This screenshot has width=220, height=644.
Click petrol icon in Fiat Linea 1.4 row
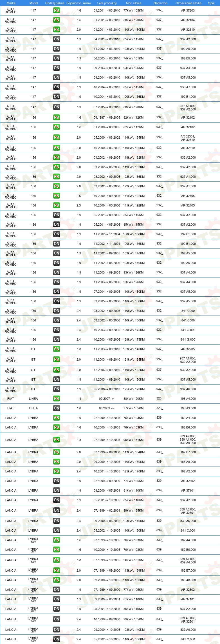point(57,399)
